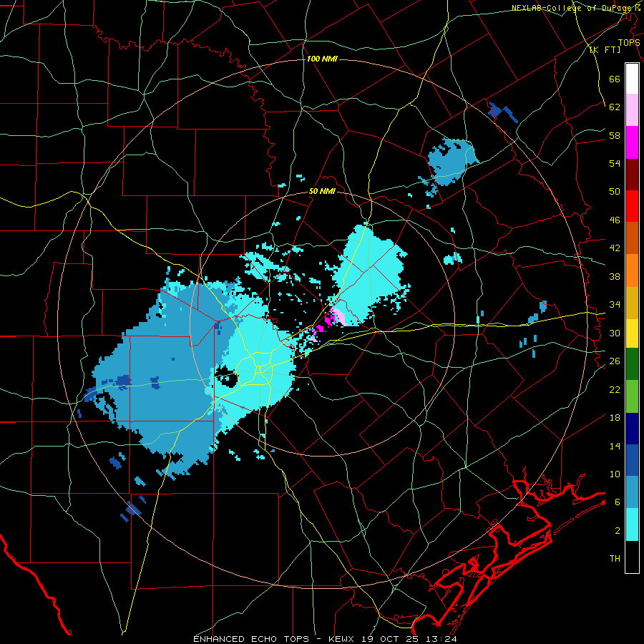
Task: Click the legend value "46"
Action: pyautogui.click(x=615, y=220)
